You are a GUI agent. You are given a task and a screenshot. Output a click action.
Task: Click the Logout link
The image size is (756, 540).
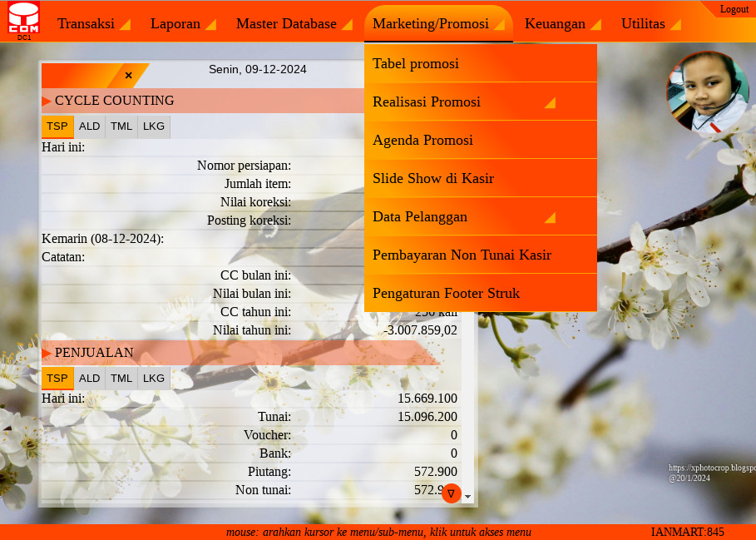click(x=734, y=9)
